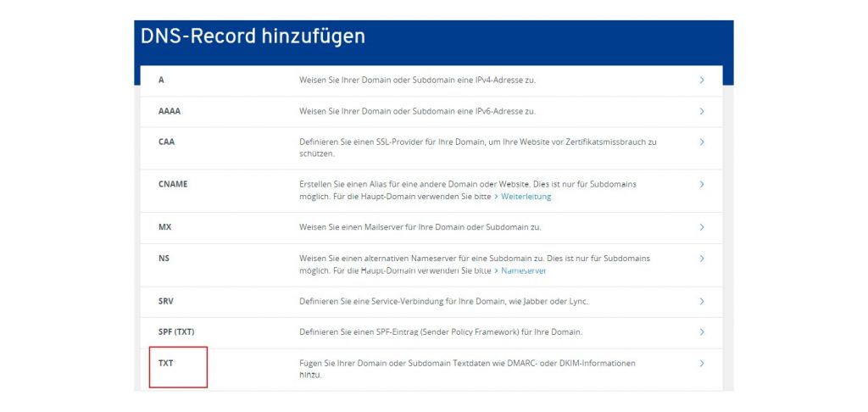Click the DNS-Record hinzufügen heading
The width and height of the screenshot is (868, 412).
(x=253, y=36)
